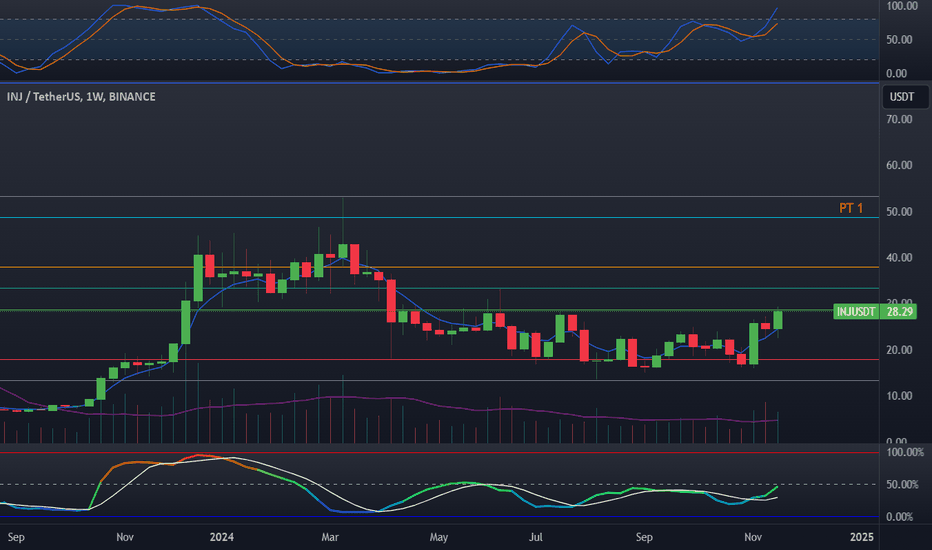Click the Jul label on time axis
Screen dimensions: 932x550
(536, 537)
